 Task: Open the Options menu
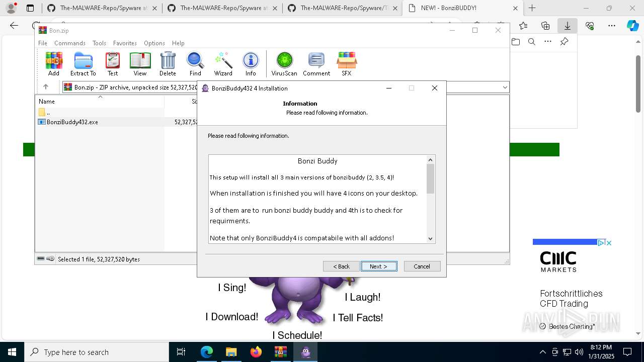[154, 43]
